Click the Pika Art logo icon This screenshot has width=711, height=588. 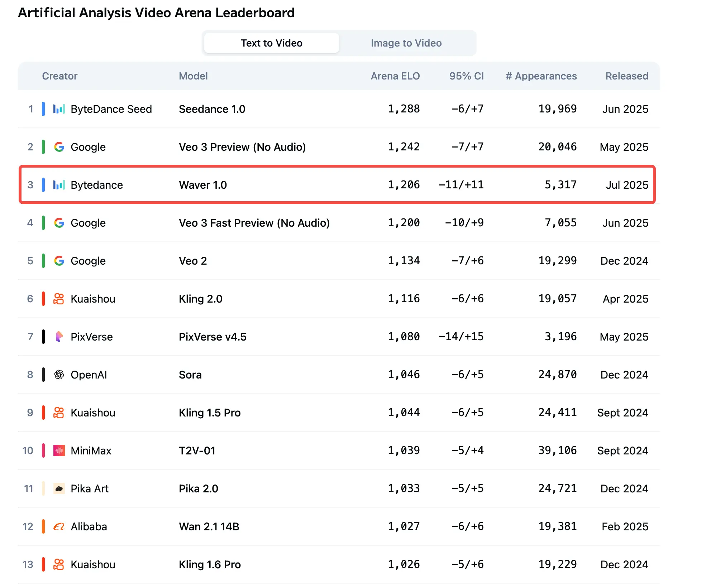click(x=59, y=488)
